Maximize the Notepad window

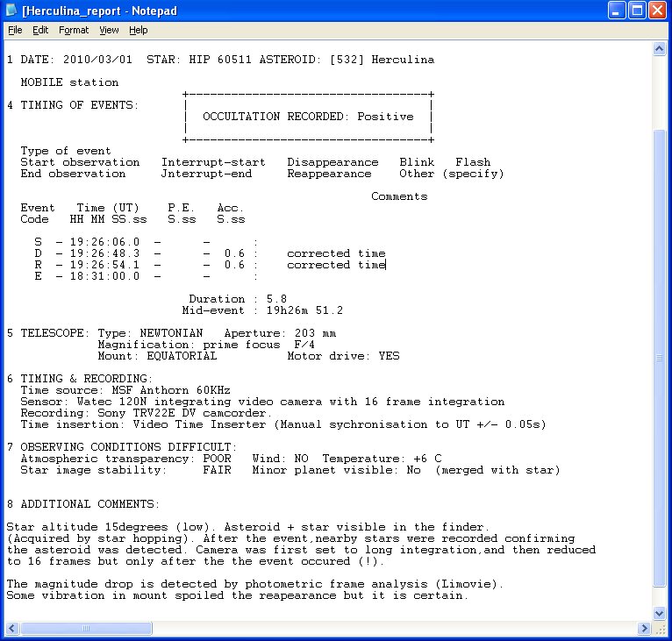pos(637,11)
